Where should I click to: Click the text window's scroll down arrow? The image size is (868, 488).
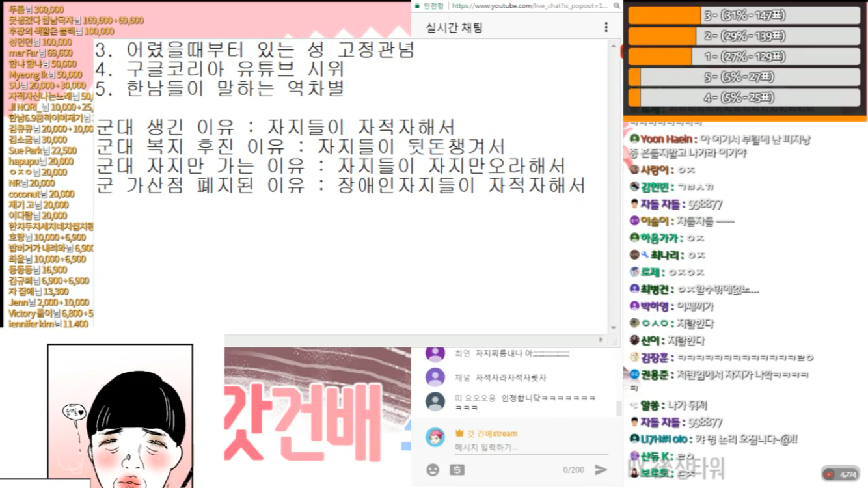point(614,328)
